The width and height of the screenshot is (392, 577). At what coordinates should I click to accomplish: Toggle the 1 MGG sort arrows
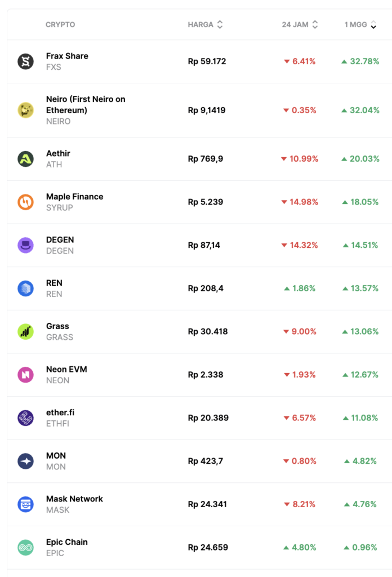click(x=373, y=25)
